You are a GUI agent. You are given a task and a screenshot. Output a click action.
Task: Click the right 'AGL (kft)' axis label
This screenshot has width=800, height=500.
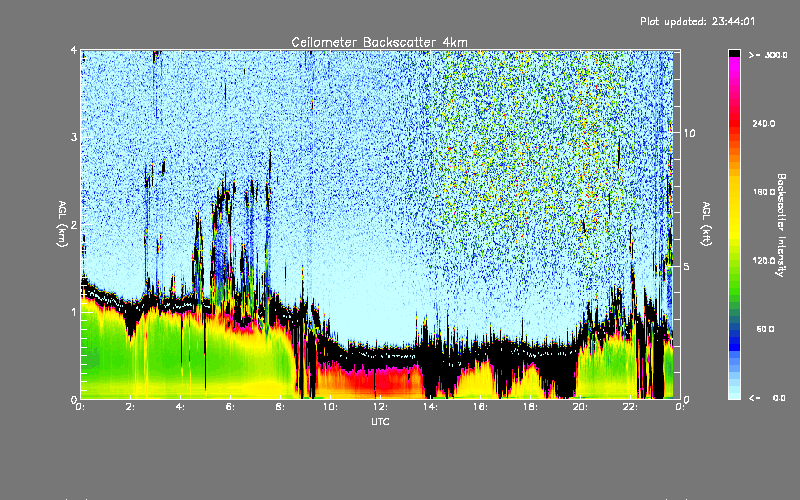(707, 224)
